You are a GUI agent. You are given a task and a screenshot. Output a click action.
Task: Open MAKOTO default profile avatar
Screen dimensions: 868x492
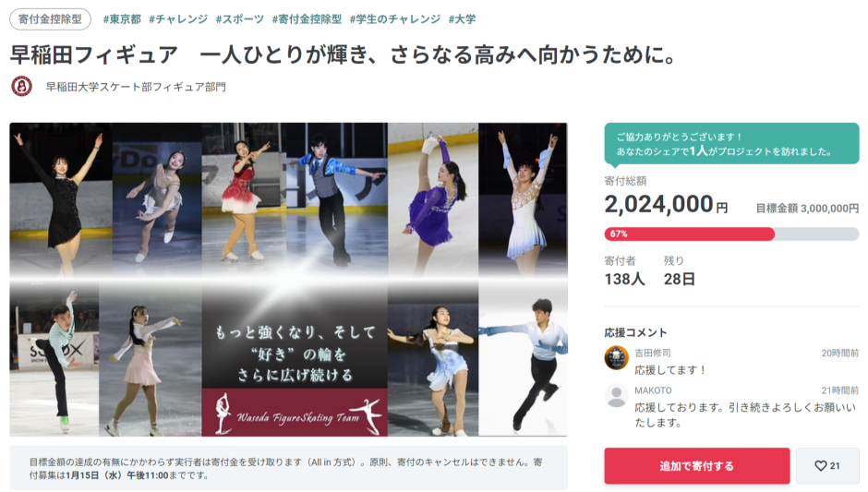point(616,396)
